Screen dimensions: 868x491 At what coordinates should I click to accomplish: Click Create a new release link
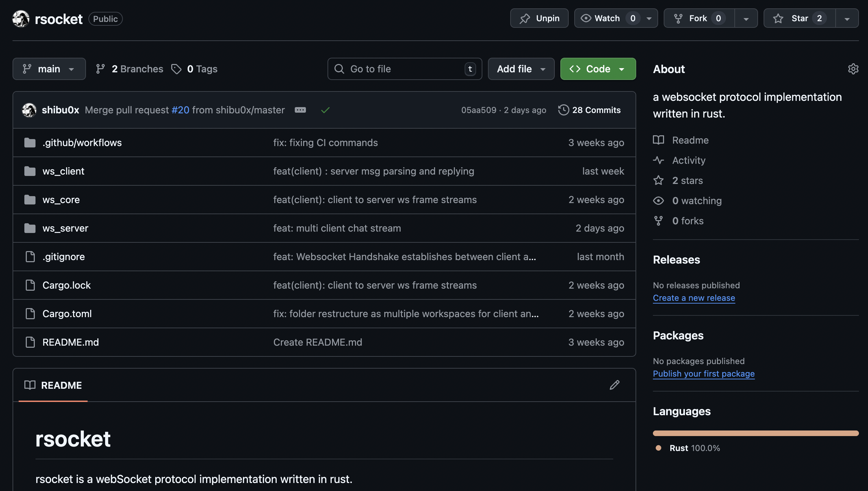click(x=694, y=298)
